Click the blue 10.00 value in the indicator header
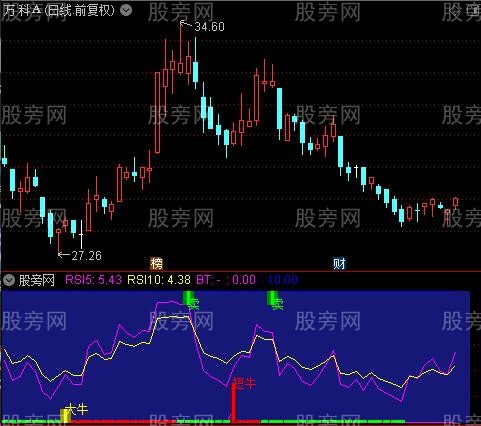 283,279
